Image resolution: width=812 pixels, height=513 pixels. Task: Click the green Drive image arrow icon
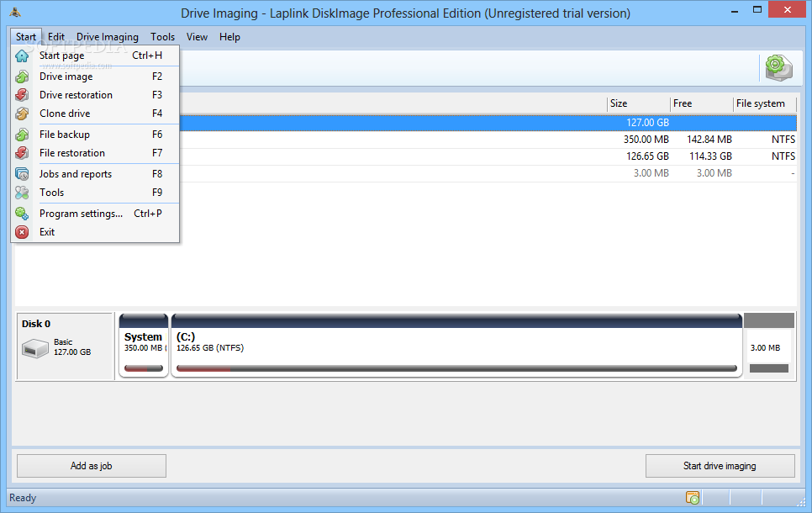click(x=22, y=77)
